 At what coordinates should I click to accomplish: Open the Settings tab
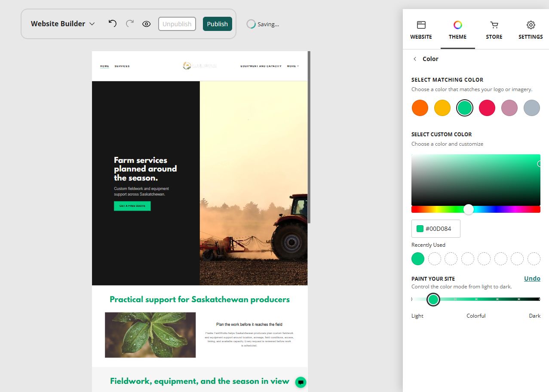pos(531,30)
